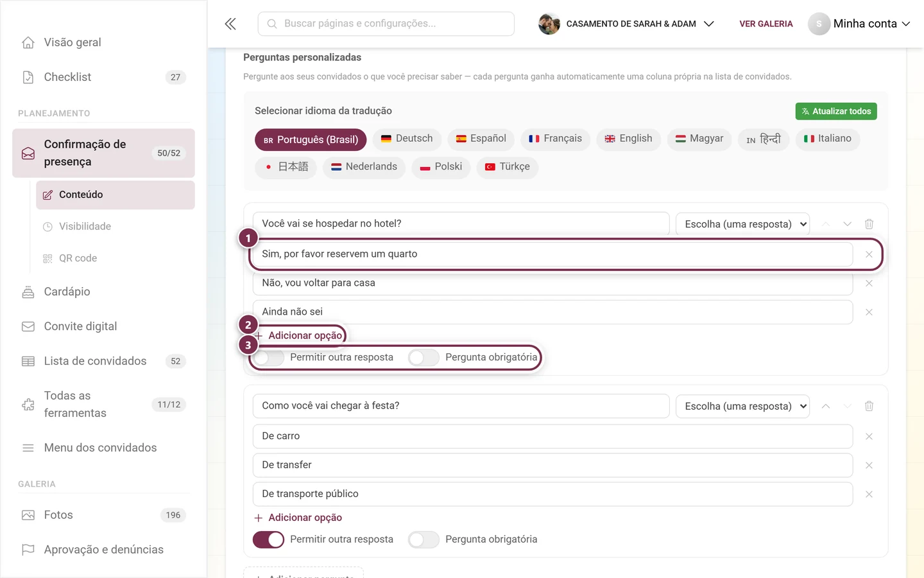Select Français translation language

pos(555,139)
